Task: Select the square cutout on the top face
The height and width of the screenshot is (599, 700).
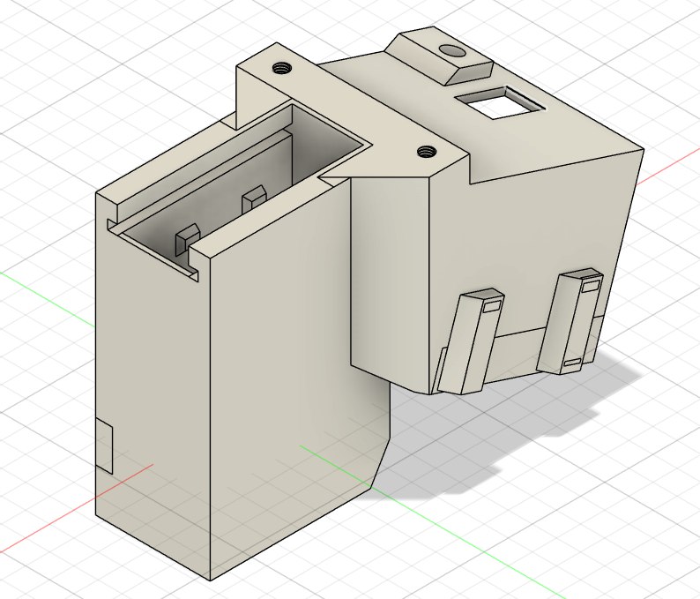Action: tap(496, 106)
